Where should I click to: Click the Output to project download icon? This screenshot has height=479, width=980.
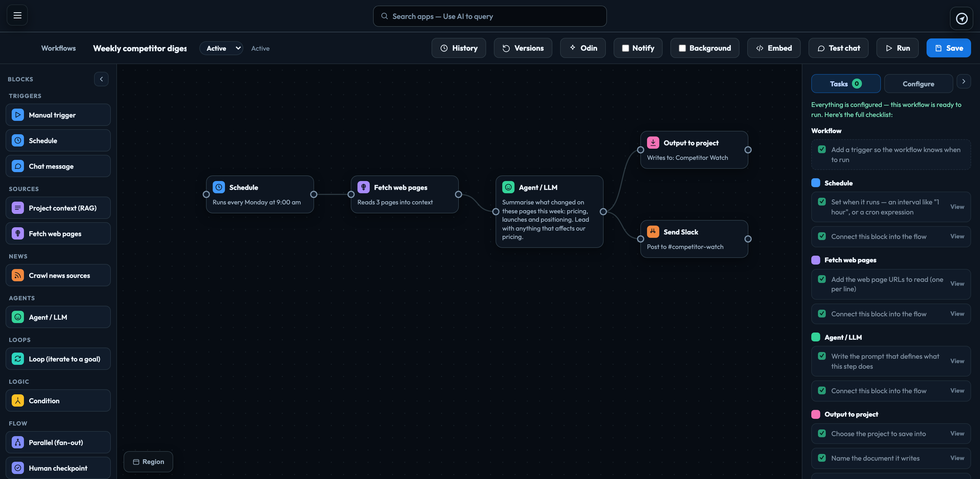[x=653, y=143]
